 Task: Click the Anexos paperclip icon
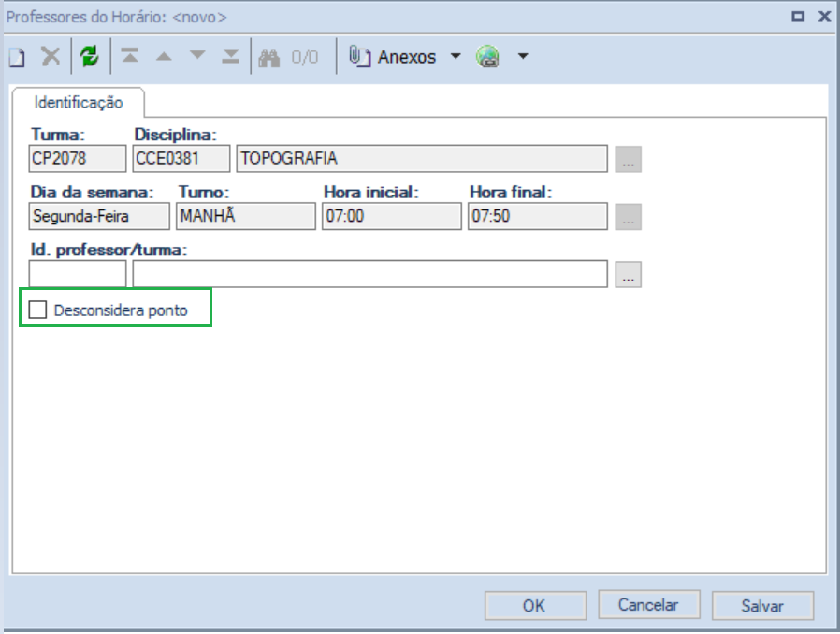pos(359,56)
